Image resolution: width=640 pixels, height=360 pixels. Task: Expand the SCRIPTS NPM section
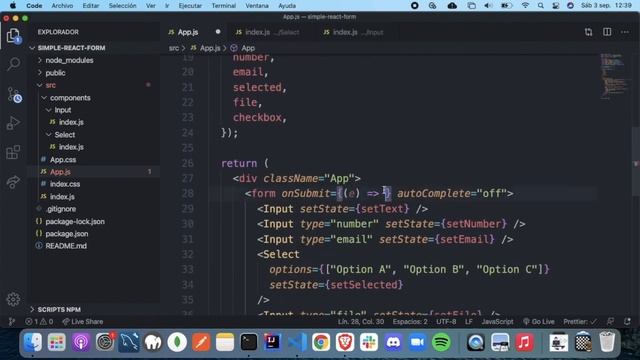click(59, 309)
